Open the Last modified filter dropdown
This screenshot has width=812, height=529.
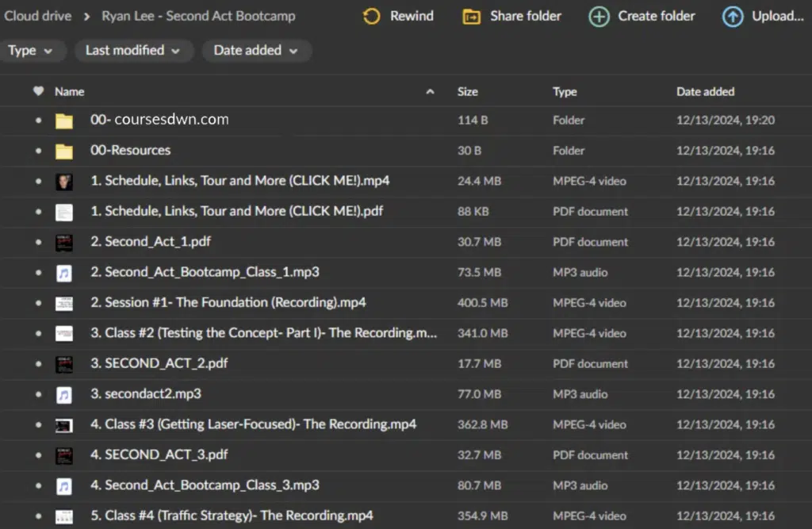click(133, 51)
